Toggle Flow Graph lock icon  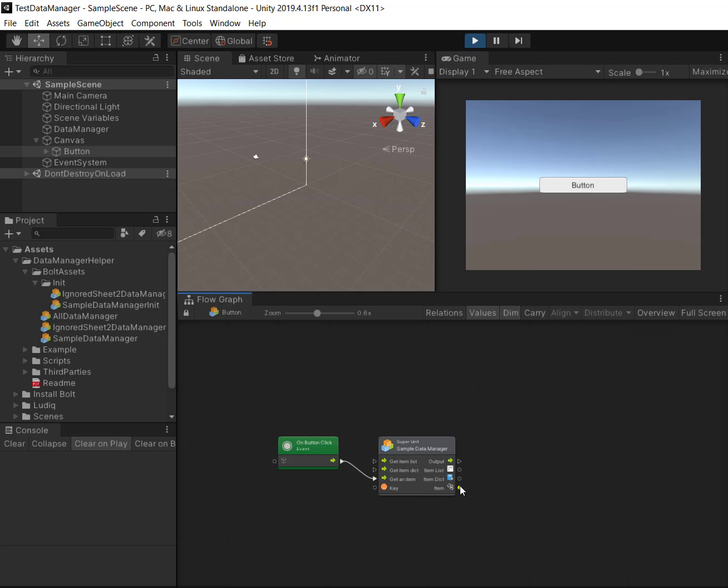(x=186, y=312)
